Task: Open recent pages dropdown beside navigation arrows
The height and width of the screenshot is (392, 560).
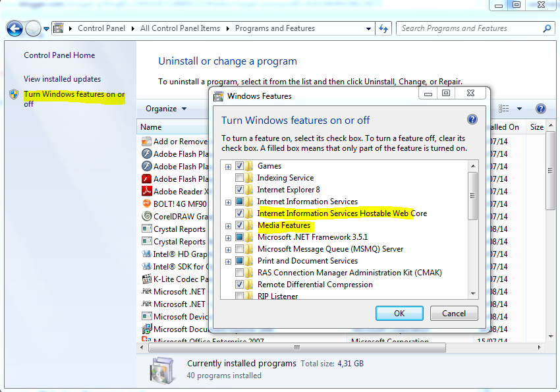Action: pyautogui.click(x=46, y=29)
